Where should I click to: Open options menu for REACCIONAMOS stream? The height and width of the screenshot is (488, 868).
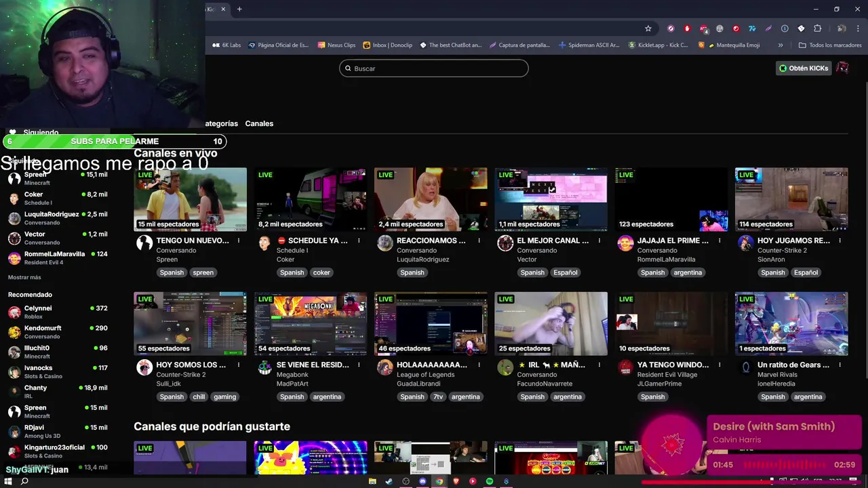(x=479, y=241)
